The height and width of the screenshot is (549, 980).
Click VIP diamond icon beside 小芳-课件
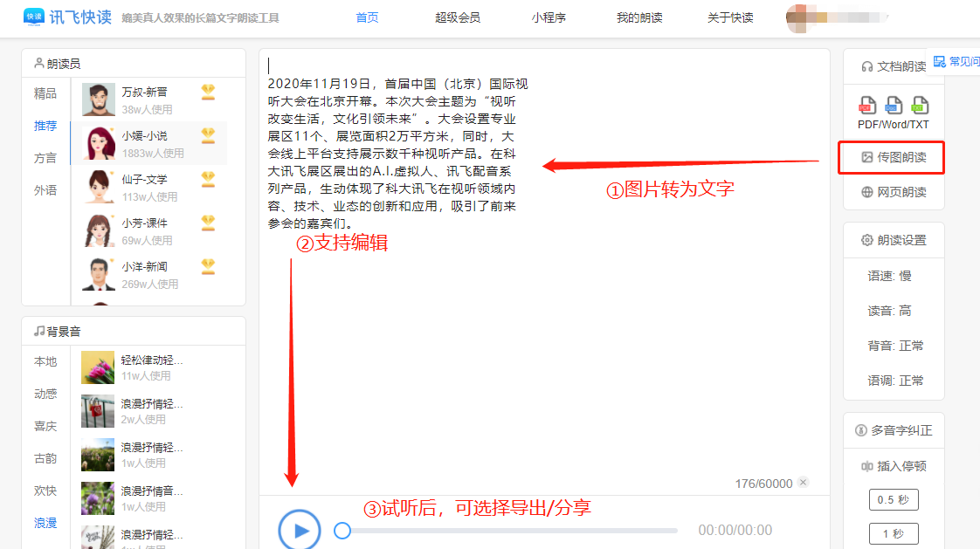tap(208, 223)
